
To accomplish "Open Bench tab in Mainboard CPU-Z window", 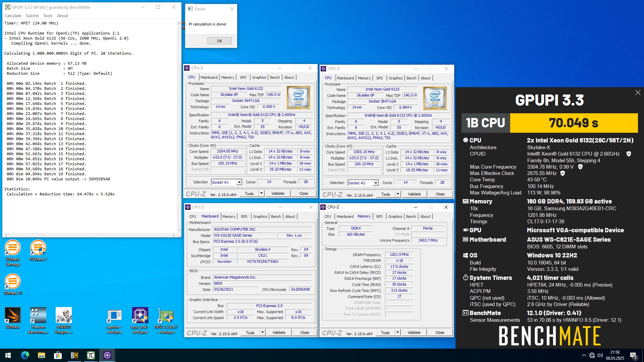I will (276, 217).
